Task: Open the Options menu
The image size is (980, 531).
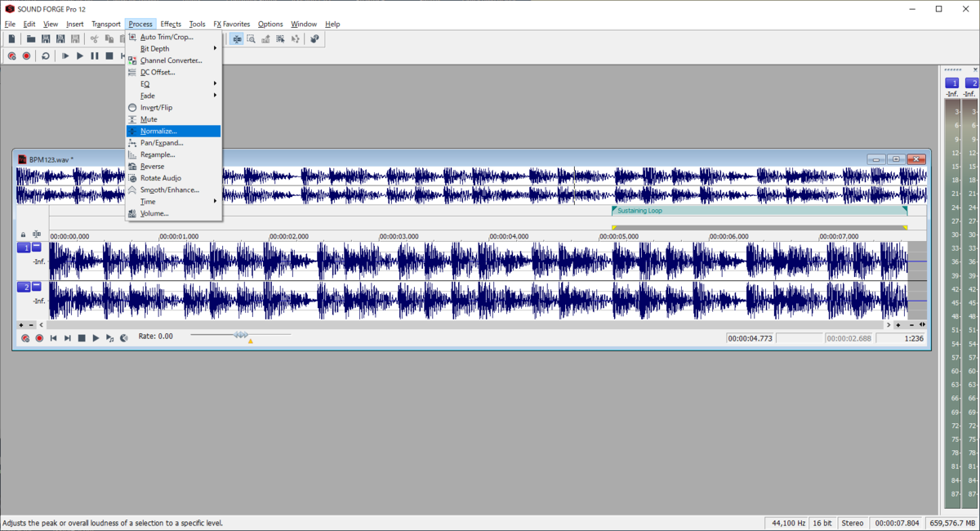Action: (270, 25)
